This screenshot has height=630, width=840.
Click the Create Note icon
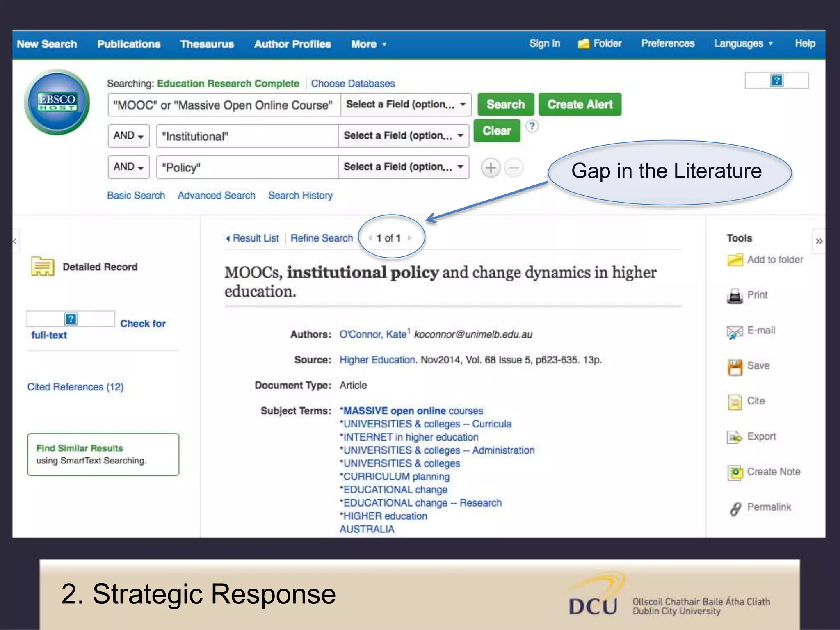(x=735, y=472)
